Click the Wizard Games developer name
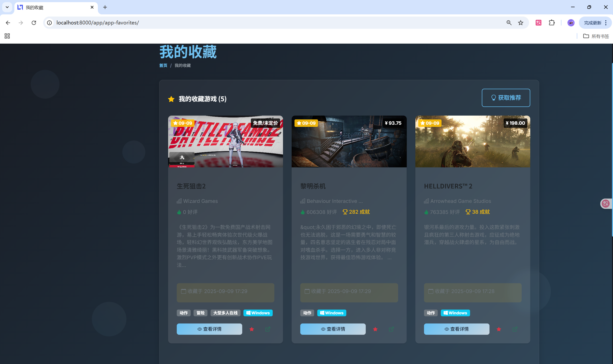This screenshot has width=613, height=364. 200,201
